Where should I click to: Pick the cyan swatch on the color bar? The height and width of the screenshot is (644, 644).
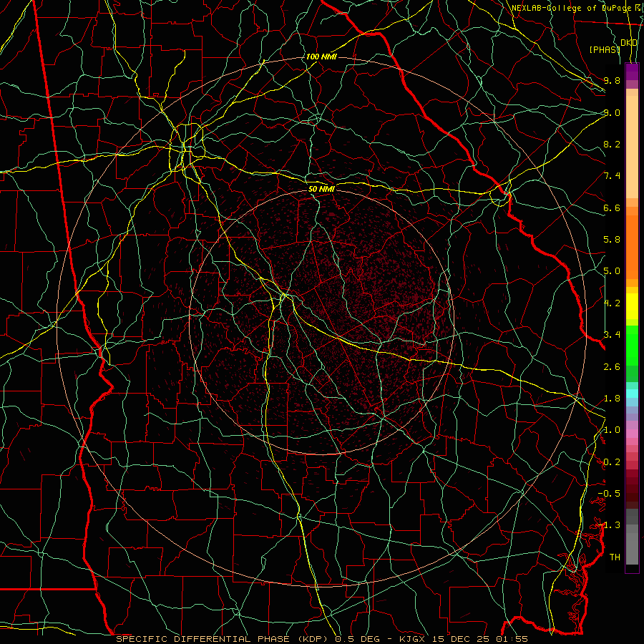[632, 394]
